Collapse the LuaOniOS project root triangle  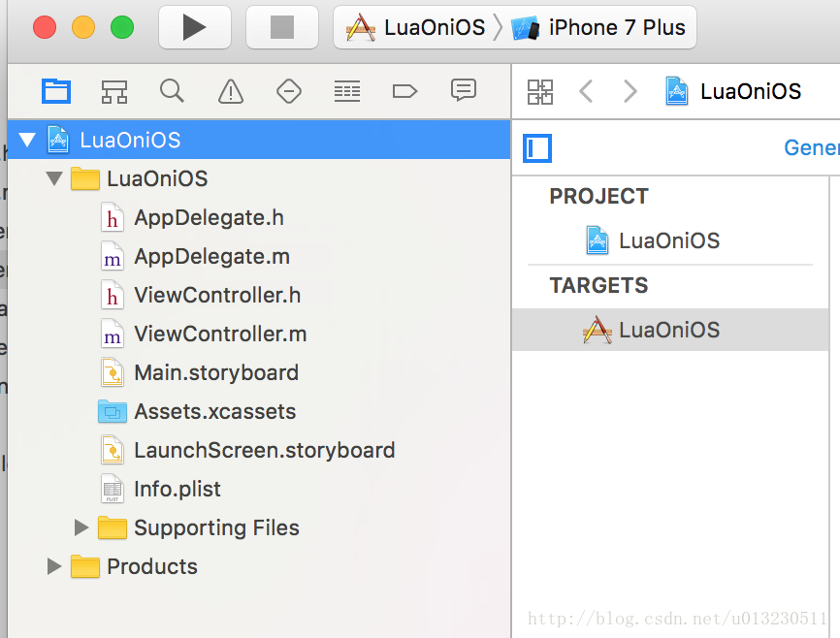pos(26,141)
